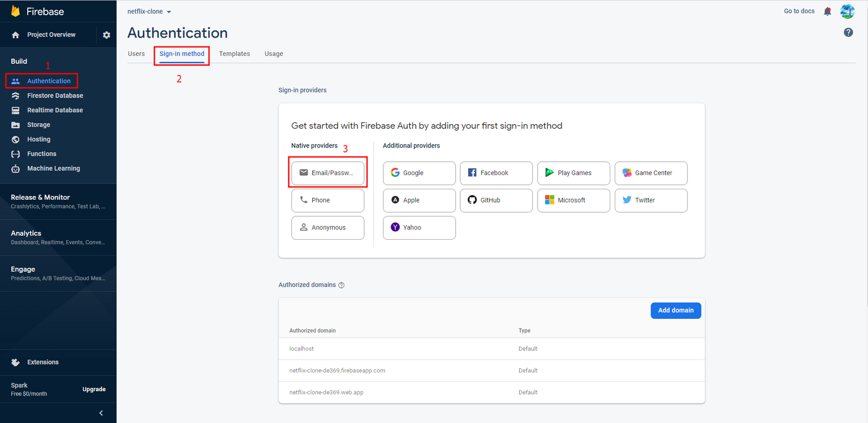Click the Upgrade plan button
Viewport: 868px width, 423px height.
94,389
